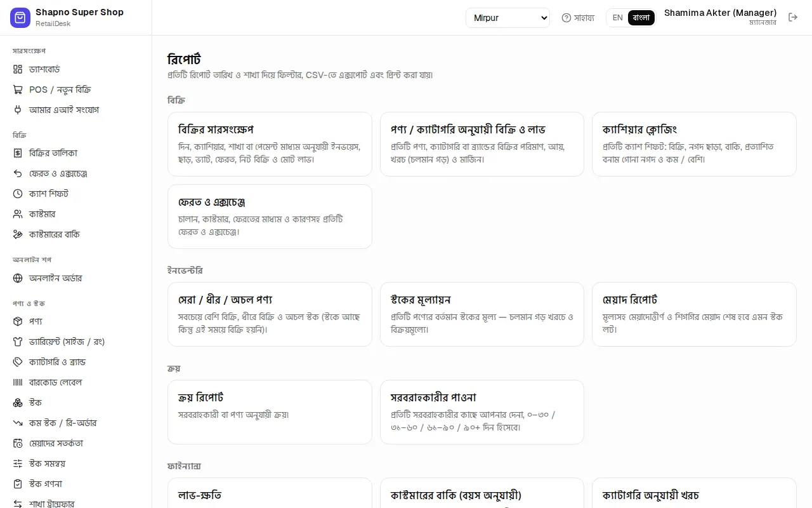Click the barcode label icon

pos(18,382)
